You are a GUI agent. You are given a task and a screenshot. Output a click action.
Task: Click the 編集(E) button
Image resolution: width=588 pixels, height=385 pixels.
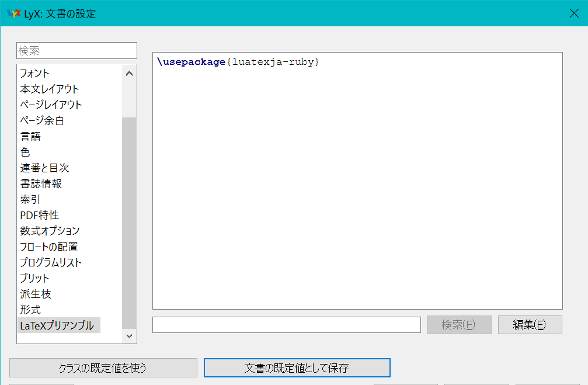coord(530,325)
